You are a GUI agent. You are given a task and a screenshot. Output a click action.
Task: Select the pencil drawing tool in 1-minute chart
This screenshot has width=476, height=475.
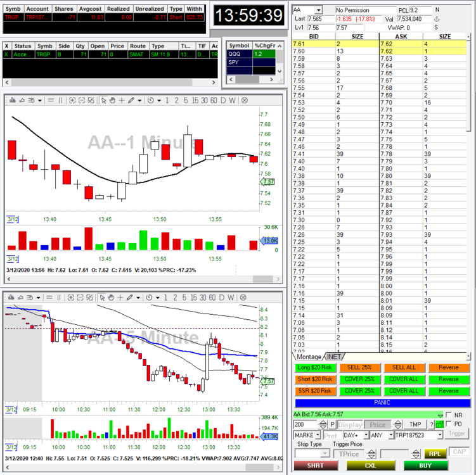tap(131, 101)
